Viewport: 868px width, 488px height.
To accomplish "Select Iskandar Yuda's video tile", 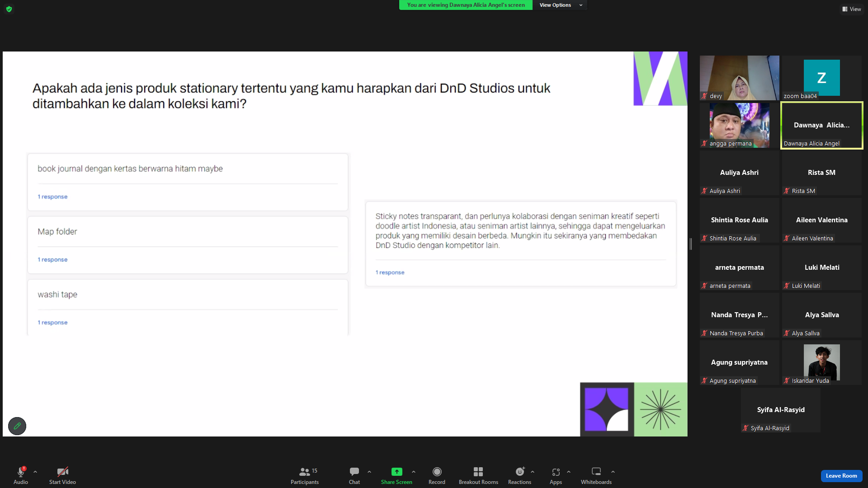I will 822,362.
